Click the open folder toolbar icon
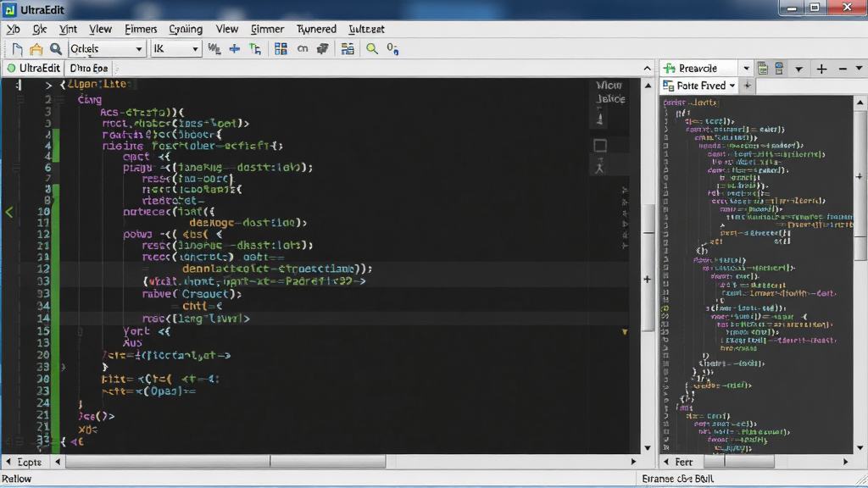 coord(36,49)
